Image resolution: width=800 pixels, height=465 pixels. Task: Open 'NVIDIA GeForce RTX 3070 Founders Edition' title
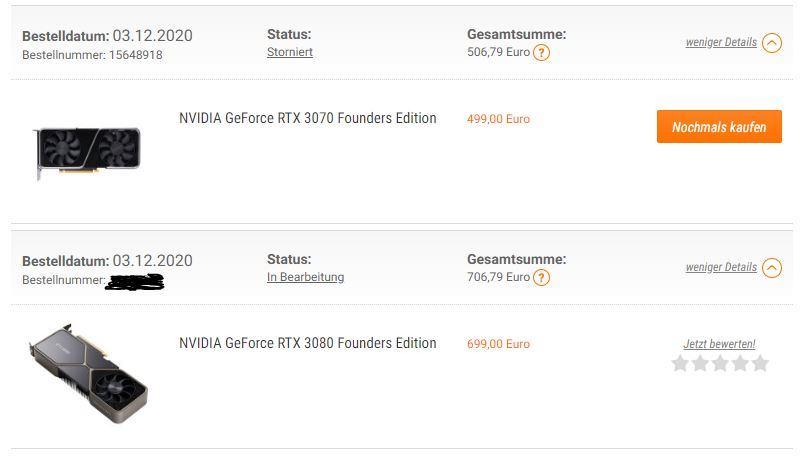[308, 118]
